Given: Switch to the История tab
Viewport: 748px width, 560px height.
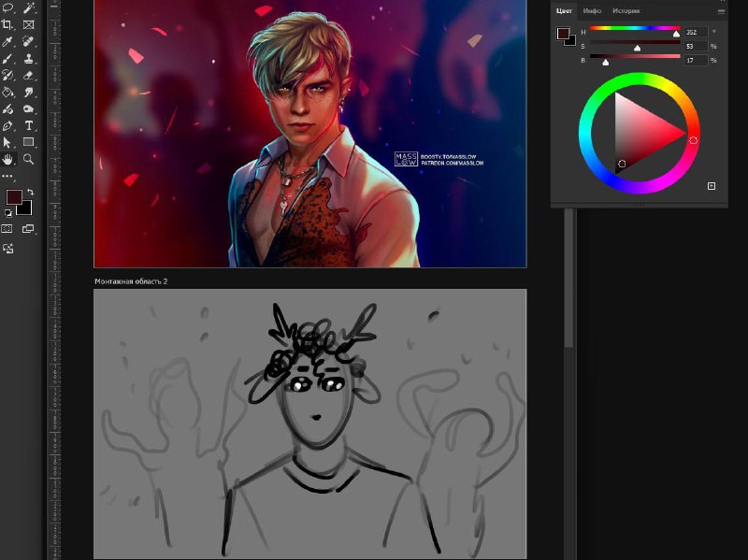Looking at the screenshot, I should (626, 11).
